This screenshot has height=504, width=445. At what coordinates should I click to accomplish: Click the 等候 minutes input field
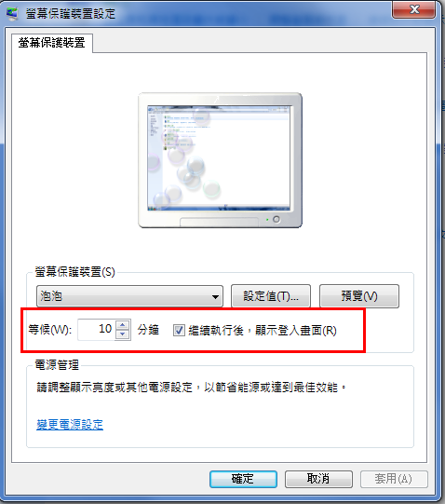(97, 330)
